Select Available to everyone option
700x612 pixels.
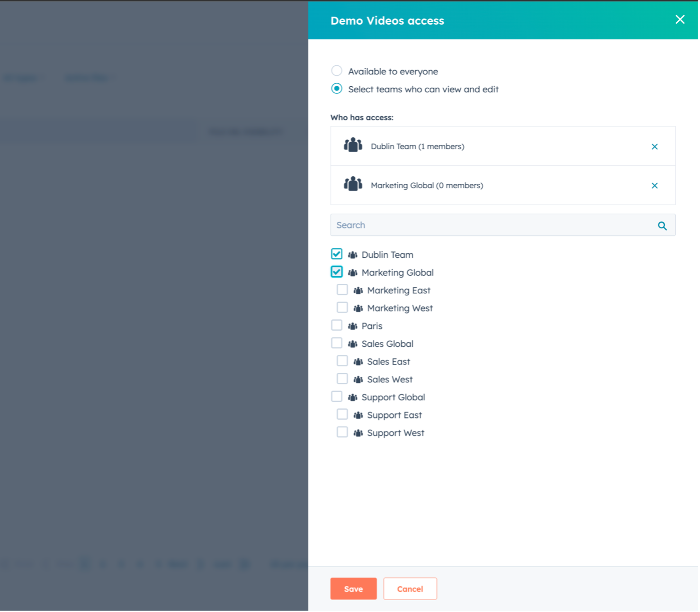337,71
